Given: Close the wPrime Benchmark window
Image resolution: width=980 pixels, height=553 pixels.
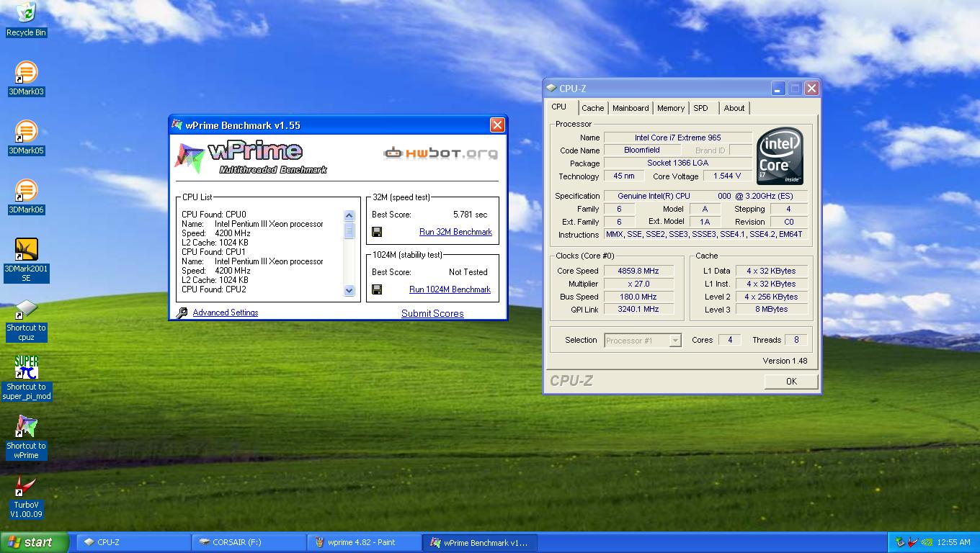Looking at the screenshot, I should point(497,125).
